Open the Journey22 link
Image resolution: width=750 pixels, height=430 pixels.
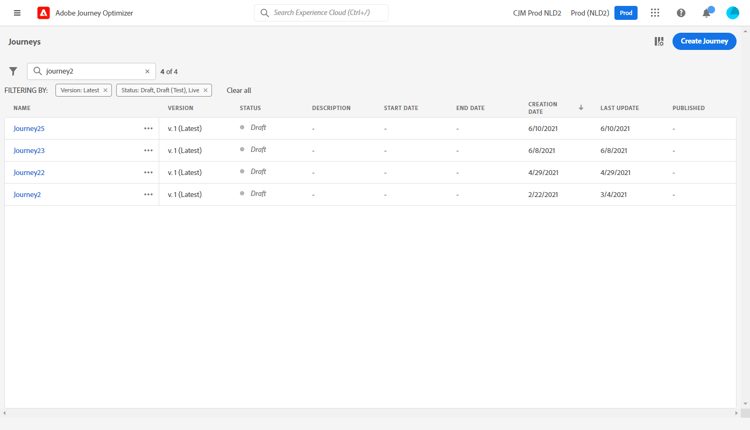click(29, 172)
